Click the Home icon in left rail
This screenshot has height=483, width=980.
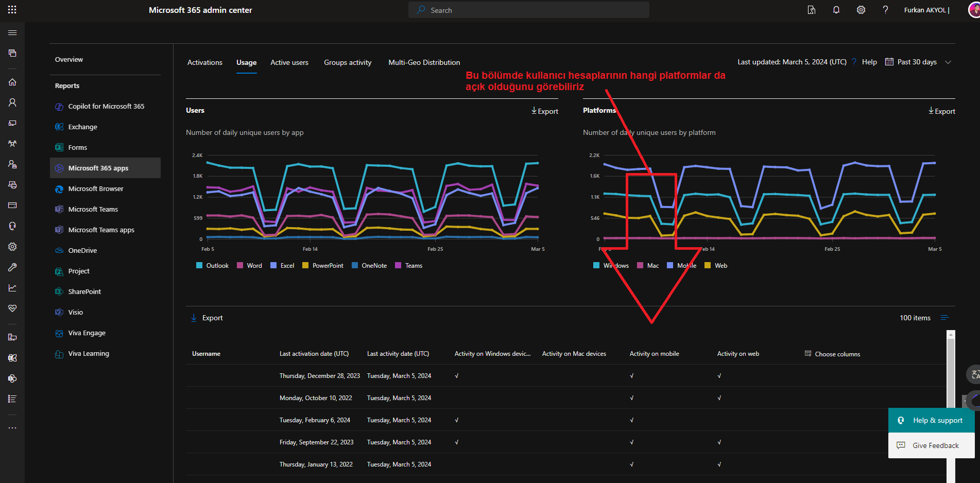coord(12,82)
